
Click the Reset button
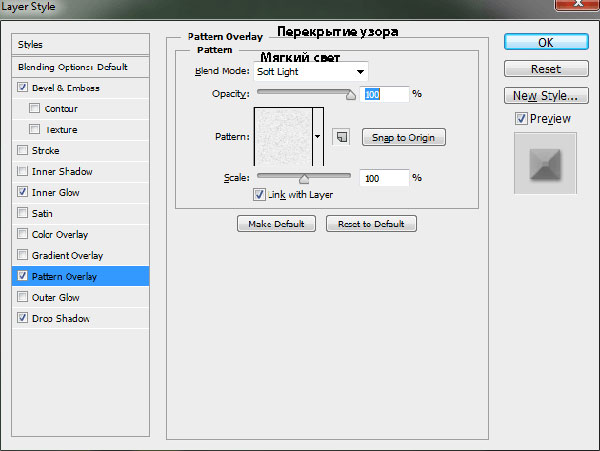pyautogui.click(x=546, y=69)
